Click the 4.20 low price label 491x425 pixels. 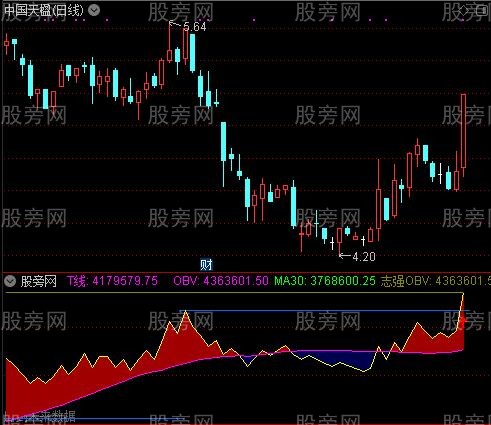[364, 257]
